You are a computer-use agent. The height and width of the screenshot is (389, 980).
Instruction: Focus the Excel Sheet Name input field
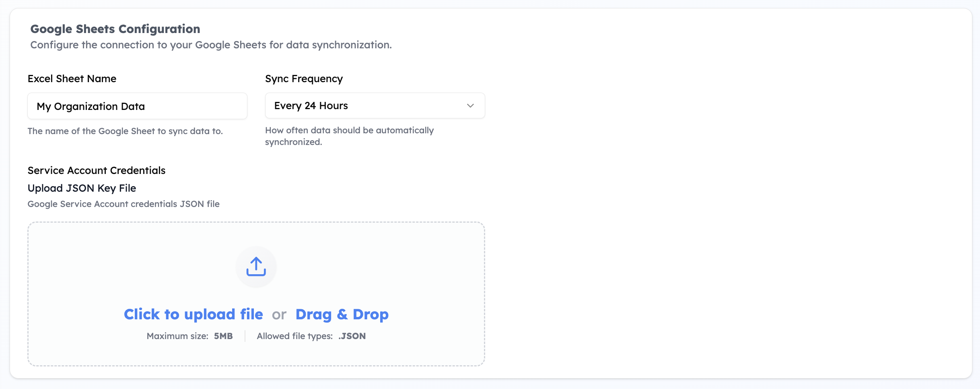tap(137, 106)
